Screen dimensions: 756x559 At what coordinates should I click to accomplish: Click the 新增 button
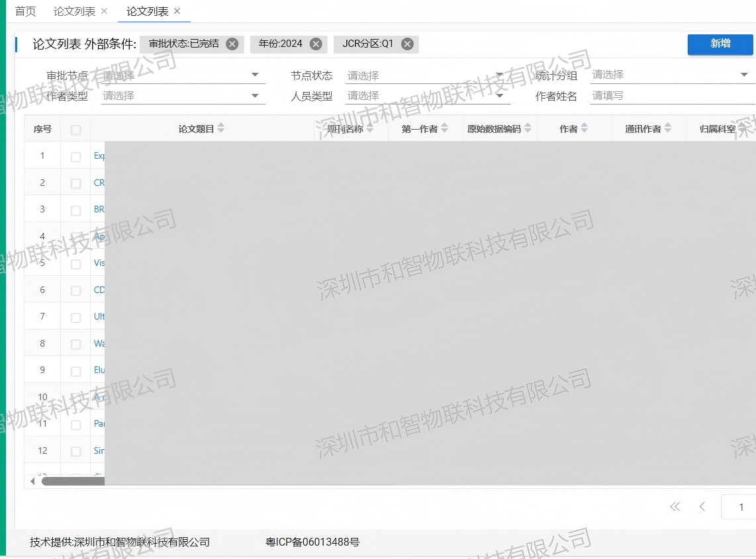pyautogui.click(x=720, y=44)
